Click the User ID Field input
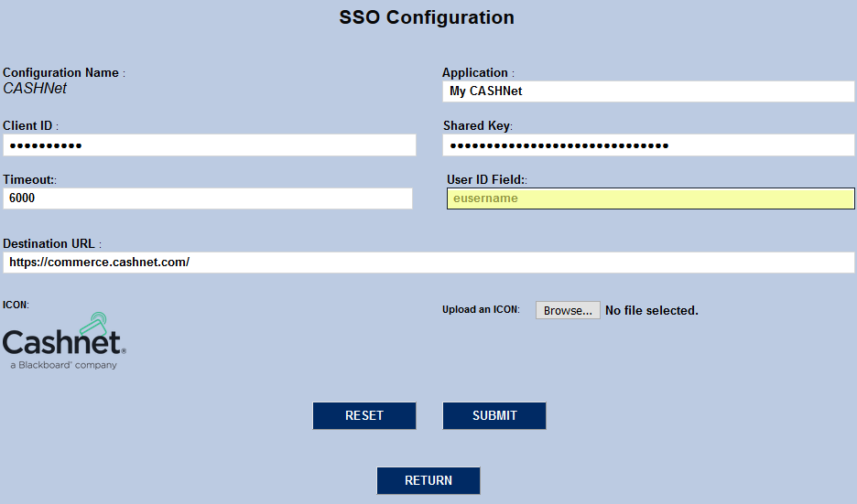 [x=650, y=198]
